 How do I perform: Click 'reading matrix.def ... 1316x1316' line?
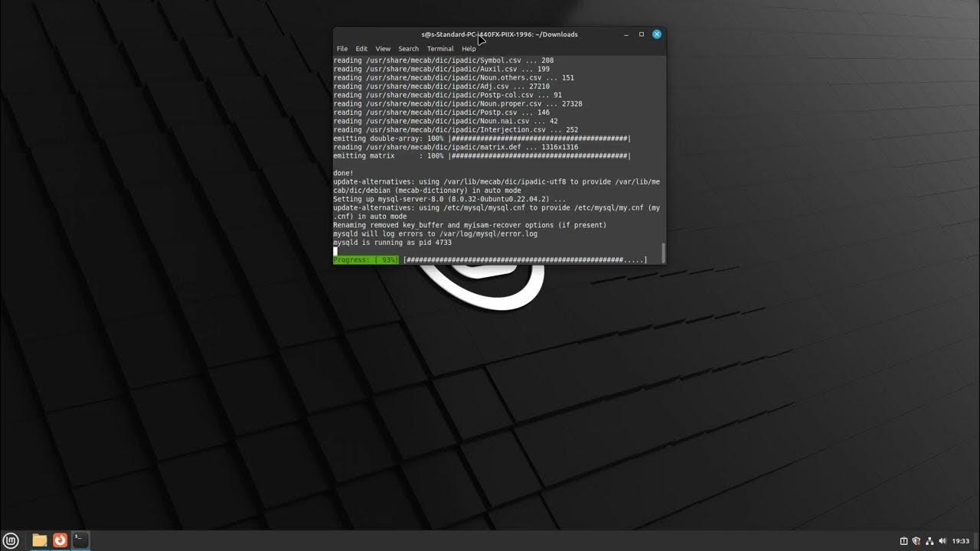pyautogui.click(x=456, y=147)
